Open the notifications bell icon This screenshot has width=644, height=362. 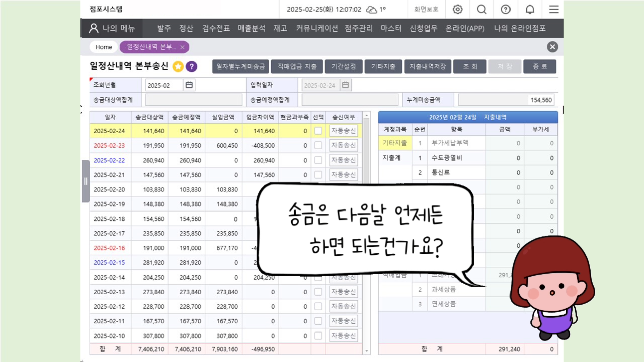coord(530,9)
